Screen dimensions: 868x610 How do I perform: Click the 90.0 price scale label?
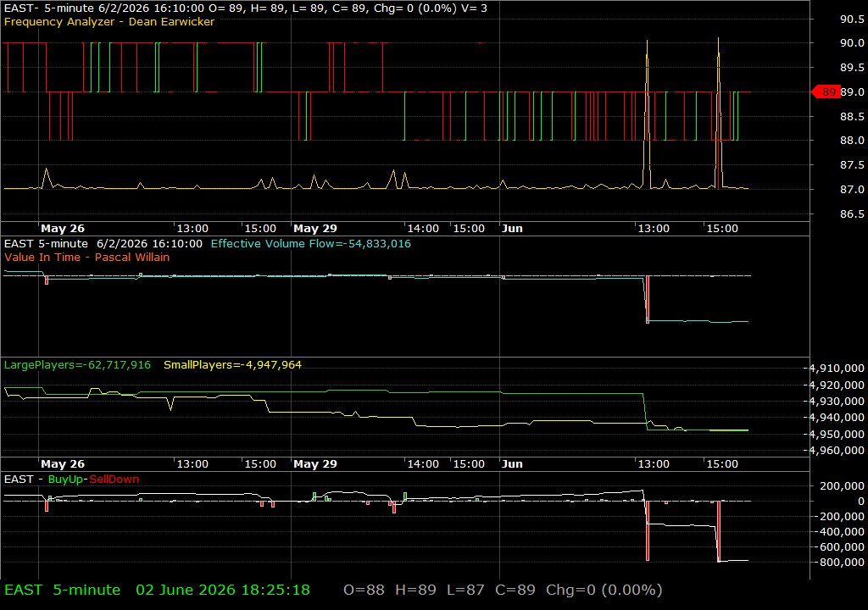pyautogui.click(x=852, y=43)
